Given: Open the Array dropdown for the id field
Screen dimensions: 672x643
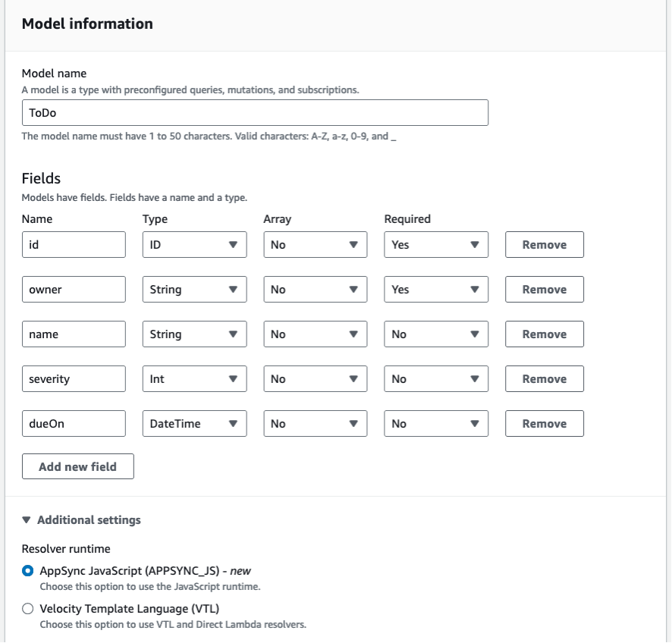Looking at the screenshot, I should pyautogui.click(x=314, y=244).
